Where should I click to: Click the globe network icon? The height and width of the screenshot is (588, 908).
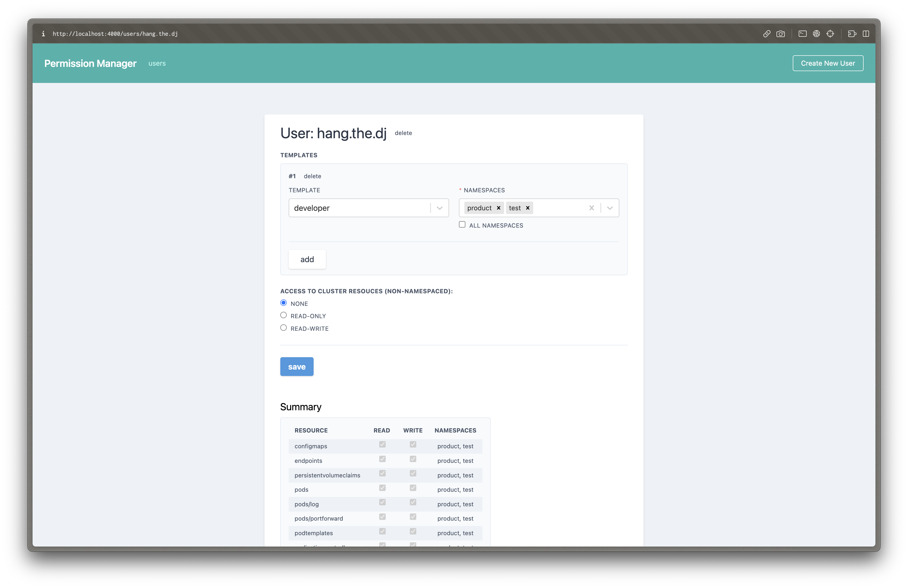816,34
